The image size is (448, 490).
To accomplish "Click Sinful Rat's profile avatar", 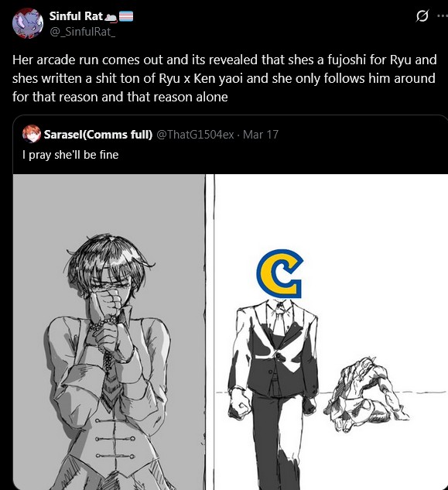I will point(28,23).
